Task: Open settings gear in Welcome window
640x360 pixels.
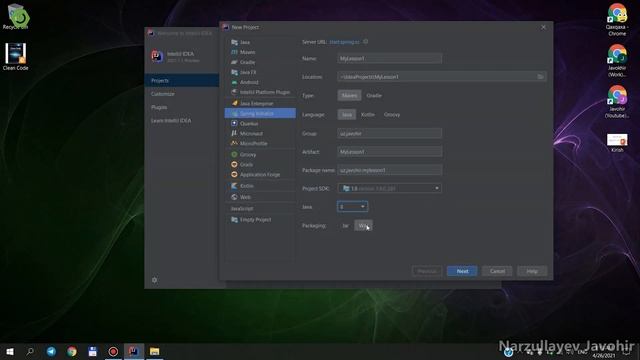Action: [x=154, y=280]
